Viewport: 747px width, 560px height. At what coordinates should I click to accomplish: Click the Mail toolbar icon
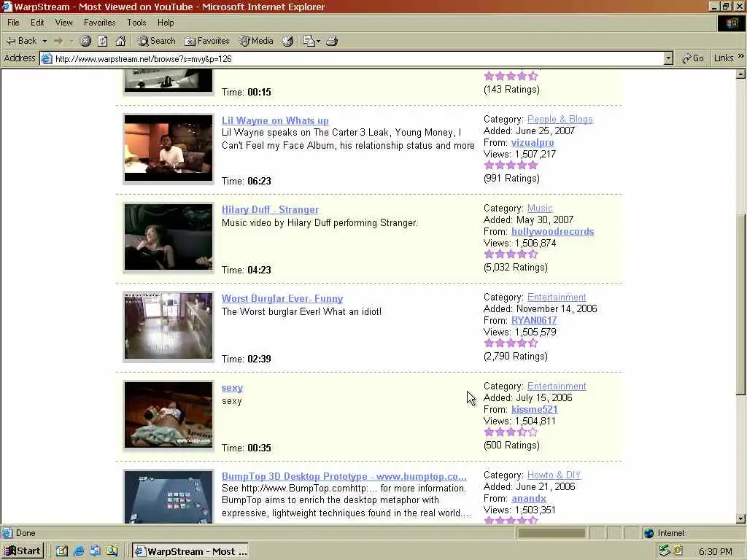pyautogui.click(x=309, y=41)
